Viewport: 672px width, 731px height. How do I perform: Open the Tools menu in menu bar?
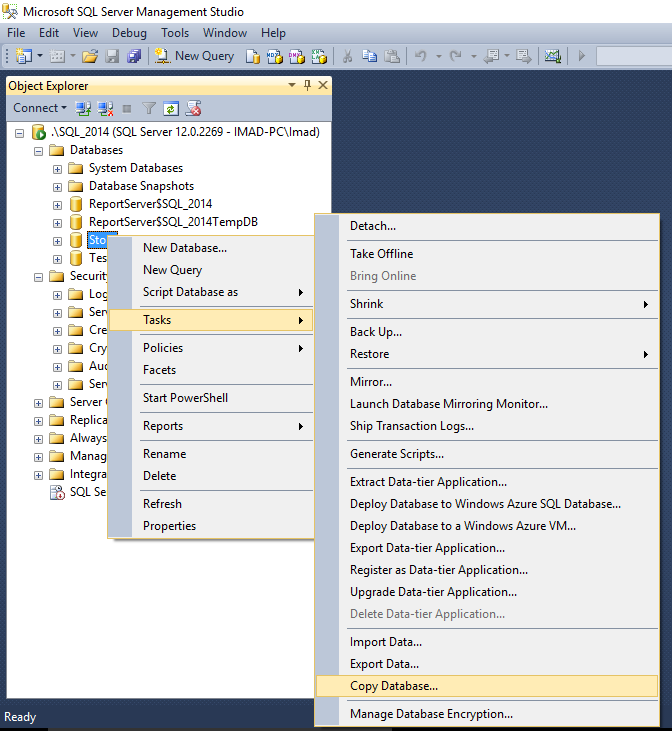pyautogui.click(x=175, y=33)
